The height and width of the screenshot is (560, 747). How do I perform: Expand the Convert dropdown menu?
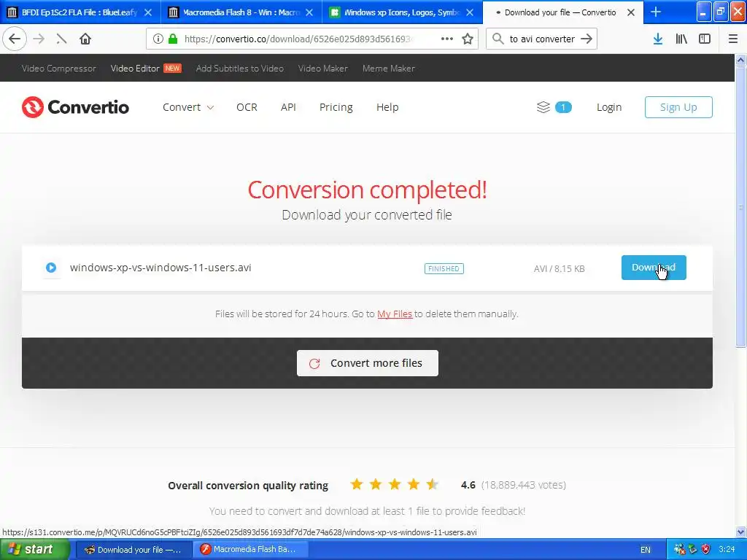[x=188, y=107]
